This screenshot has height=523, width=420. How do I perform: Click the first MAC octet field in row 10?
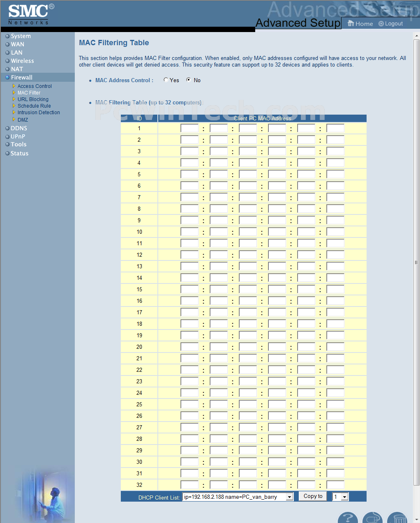[x=189, y=232]
